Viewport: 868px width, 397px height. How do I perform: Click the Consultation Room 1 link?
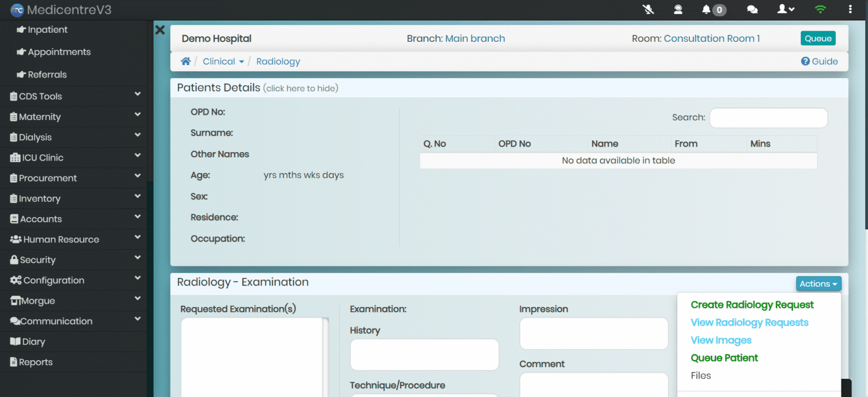point(711,38)
